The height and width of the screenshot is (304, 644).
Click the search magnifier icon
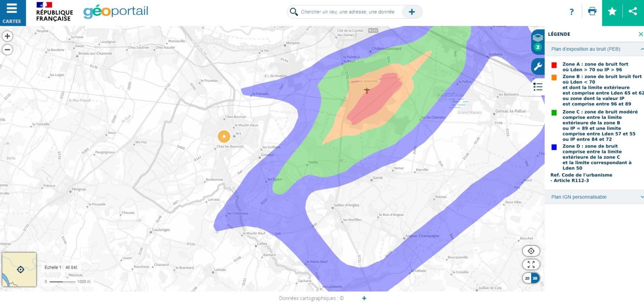point(294,12)
